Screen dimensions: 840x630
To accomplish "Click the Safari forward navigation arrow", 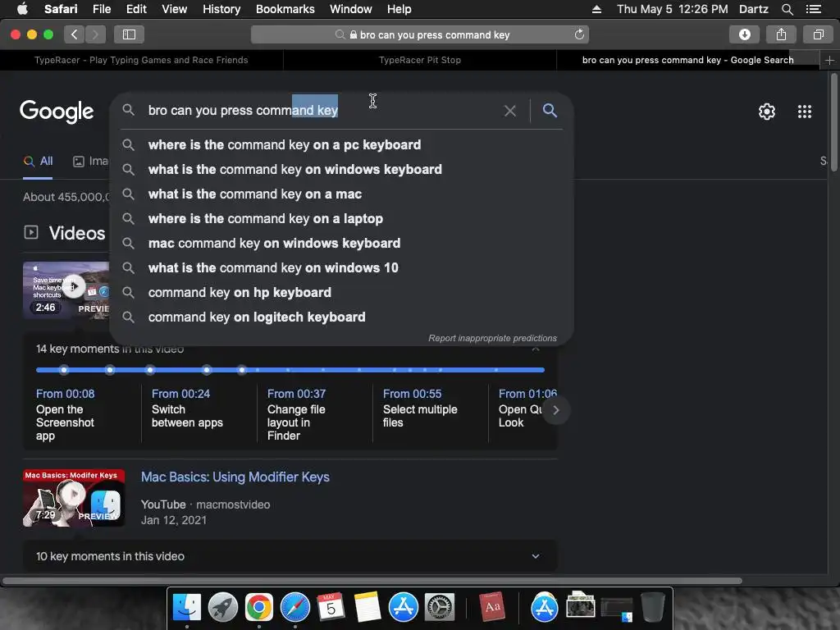I will (x=95, y=34).
